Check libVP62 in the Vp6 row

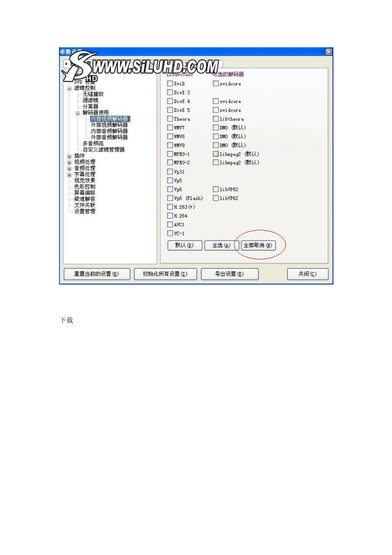click(x=216, y=189)
